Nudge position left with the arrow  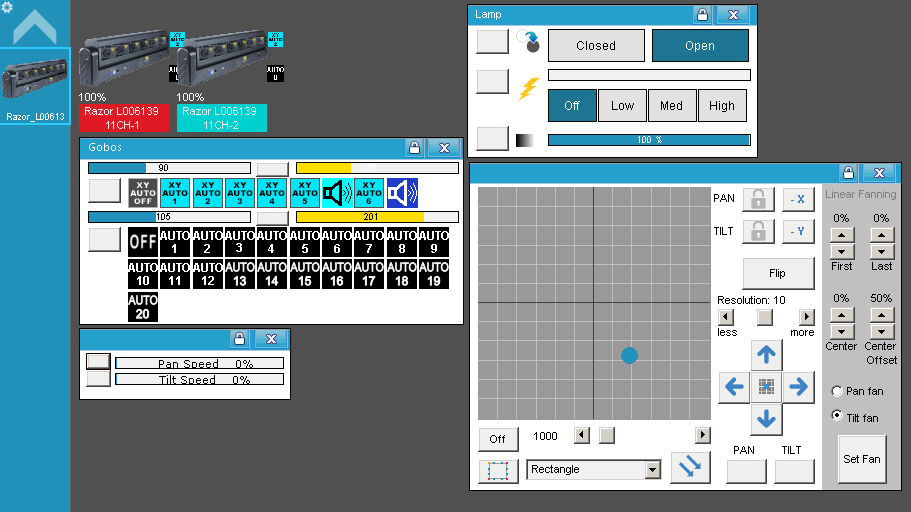coord(734,387)
